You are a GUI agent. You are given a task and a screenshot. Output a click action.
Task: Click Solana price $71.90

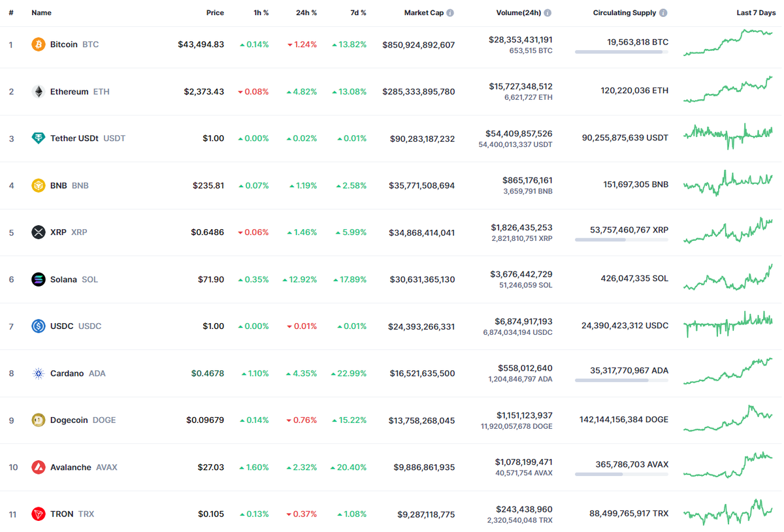211,279
